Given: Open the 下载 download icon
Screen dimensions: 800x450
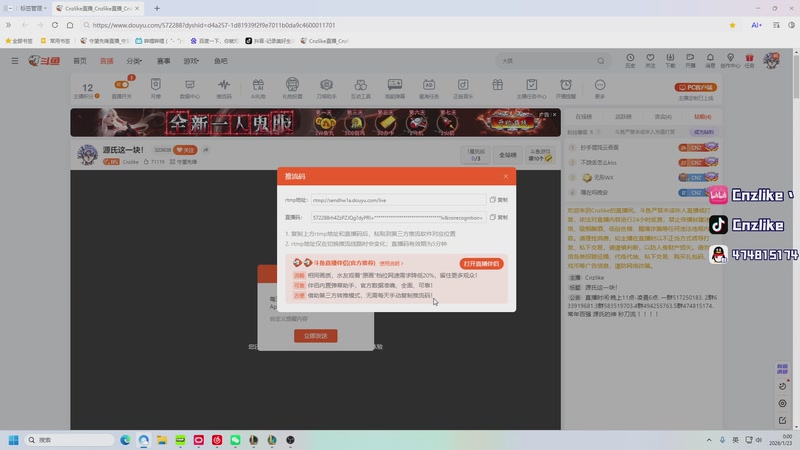Looking at the screenshot, I should [670, 60].
